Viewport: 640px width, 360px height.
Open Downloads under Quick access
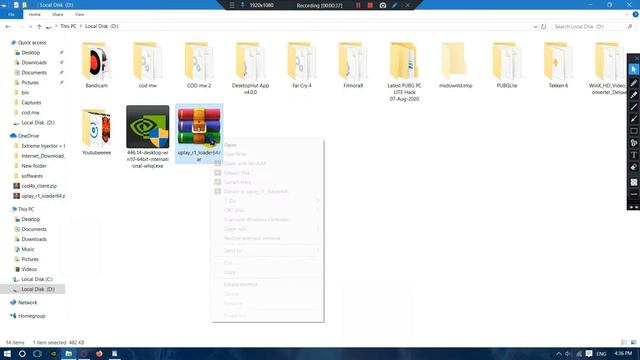pyautogui.click(x=34, y=62)
